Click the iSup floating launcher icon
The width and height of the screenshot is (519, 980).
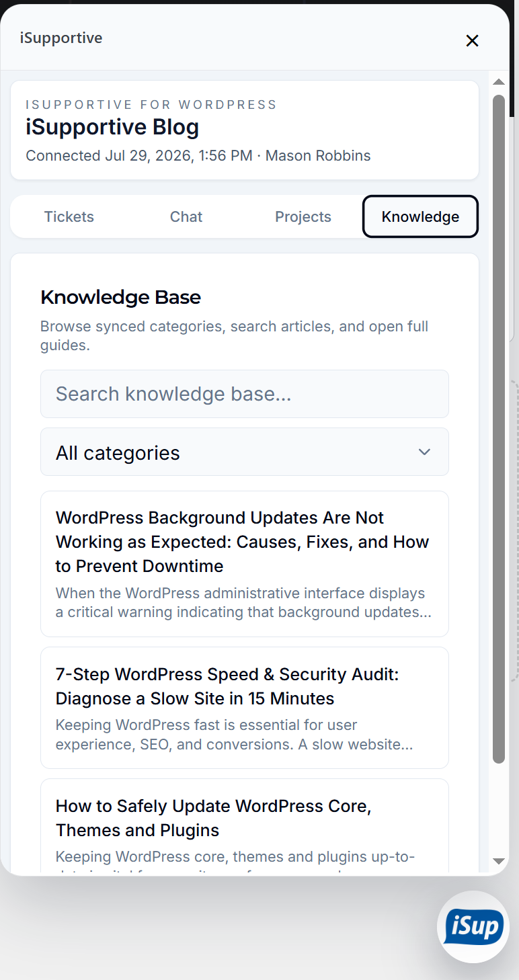(473, 927)
